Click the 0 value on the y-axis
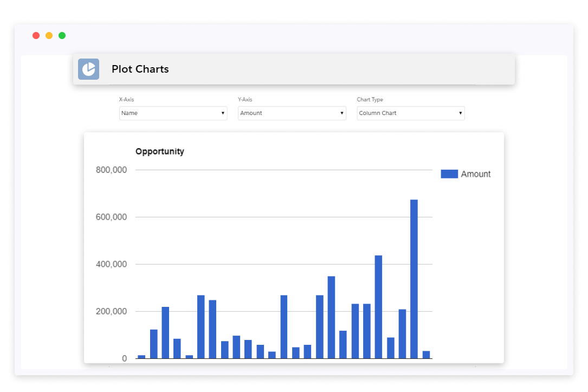The image size is (588, 392). point(125,359)
